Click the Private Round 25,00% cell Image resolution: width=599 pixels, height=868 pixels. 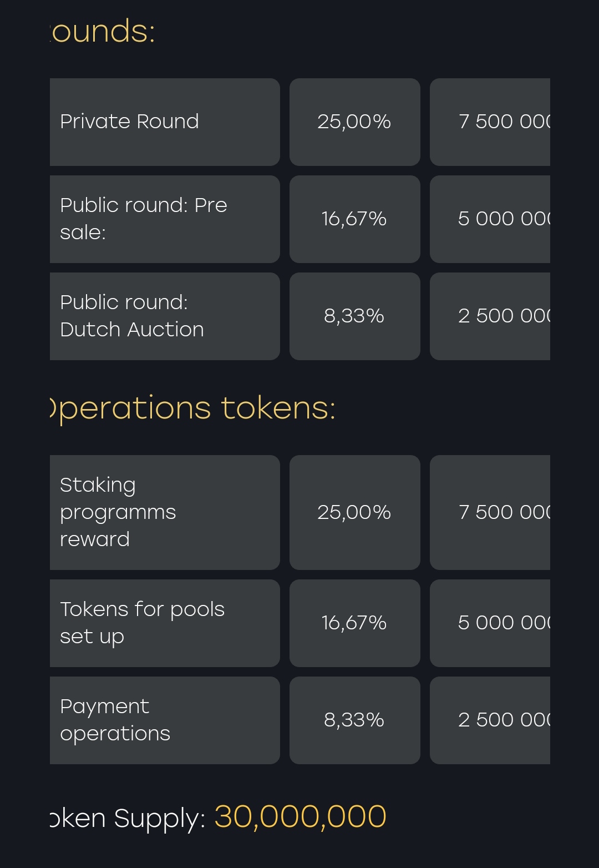tap(355, 122)
